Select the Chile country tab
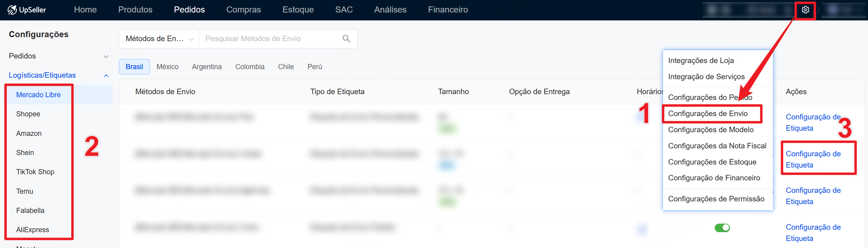This screenshot has width=868, height=248. (286, 67)
